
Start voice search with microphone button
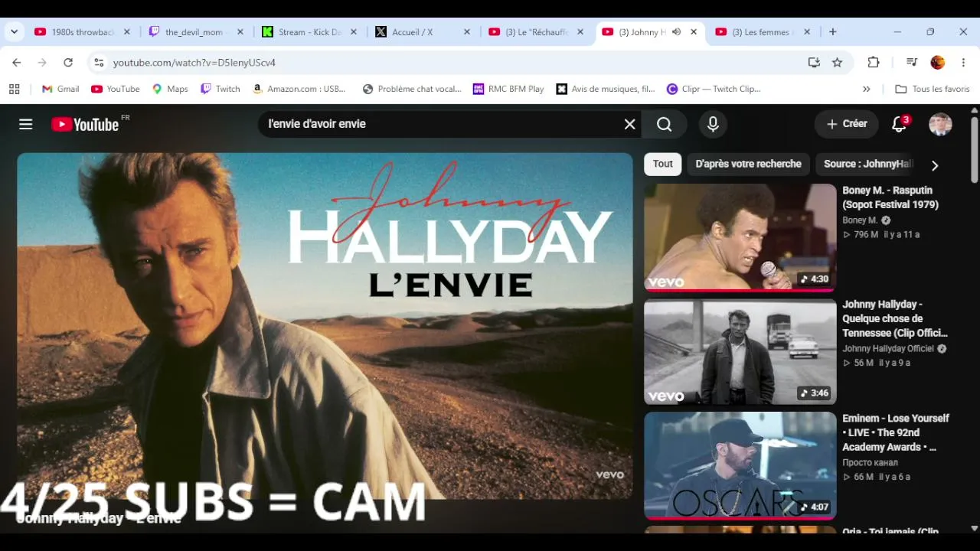coord(713,124)
